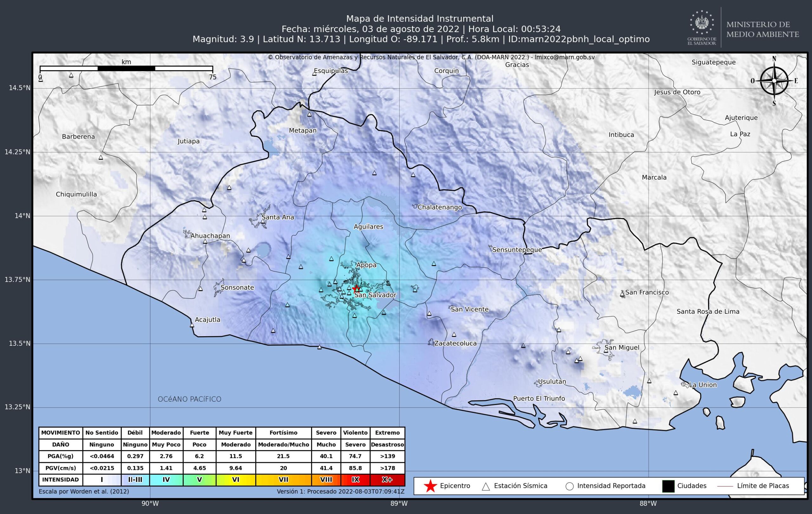The image size is (812, 514).
Task: Click the station triangle at San Francisco
Action: (x=622, y=294)
